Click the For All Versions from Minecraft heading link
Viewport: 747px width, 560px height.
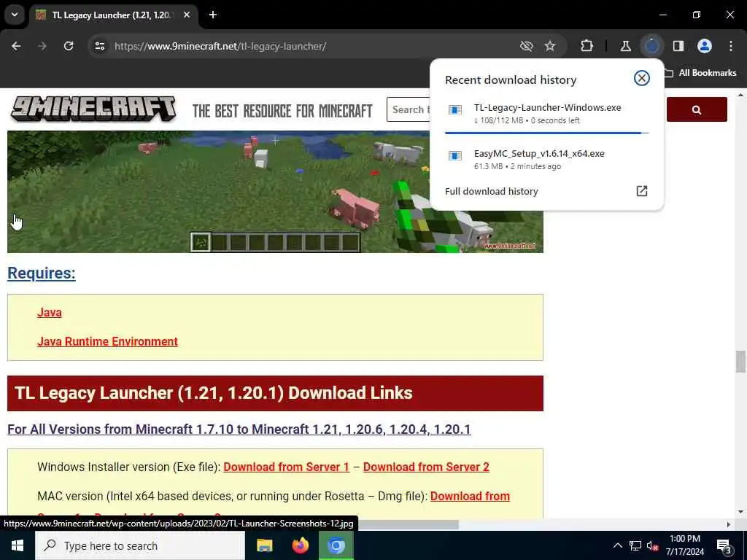pyautogui.click(x=239, y=429)
